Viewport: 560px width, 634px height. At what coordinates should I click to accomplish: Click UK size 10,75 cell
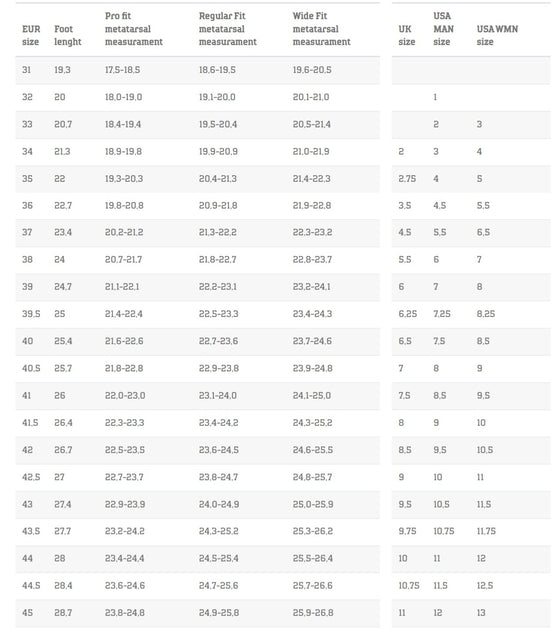coord(409,586)
